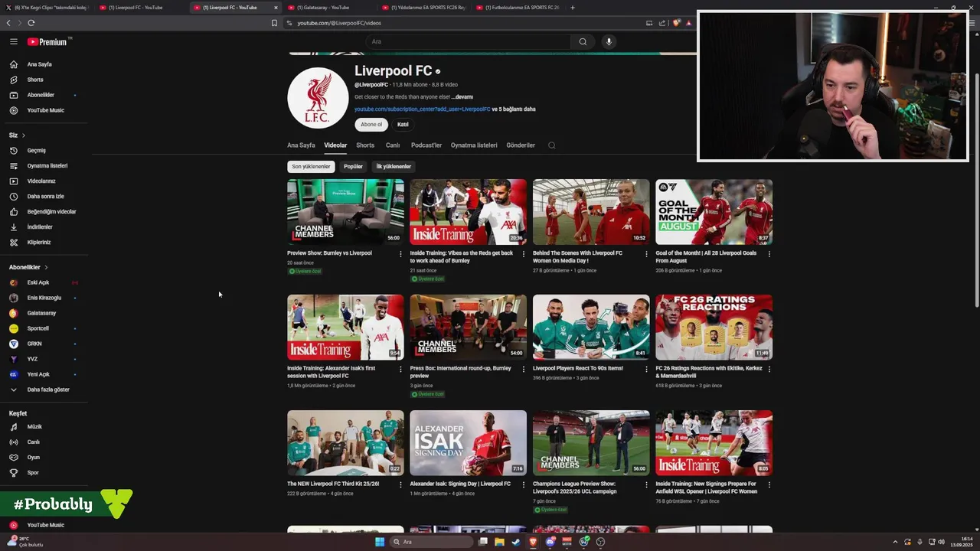
Task: Click the Katıl join button
Action: pos(403,125)
